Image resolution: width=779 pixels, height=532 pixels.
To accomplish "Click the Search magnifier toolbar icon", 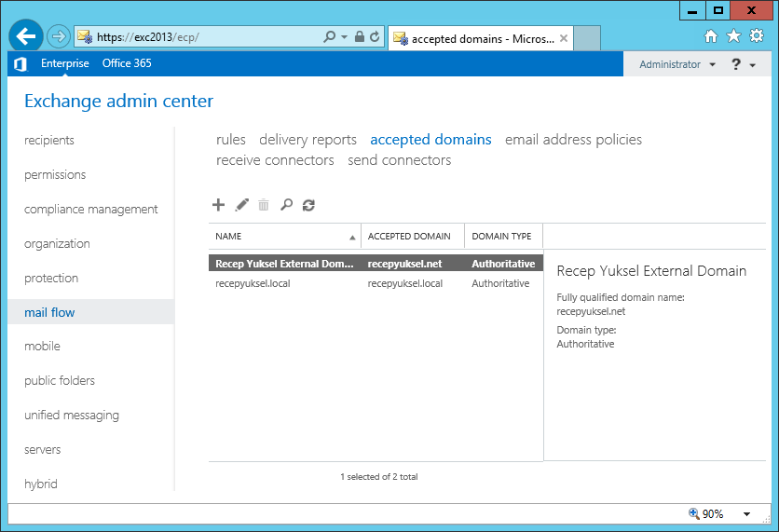I will (286, 205).
